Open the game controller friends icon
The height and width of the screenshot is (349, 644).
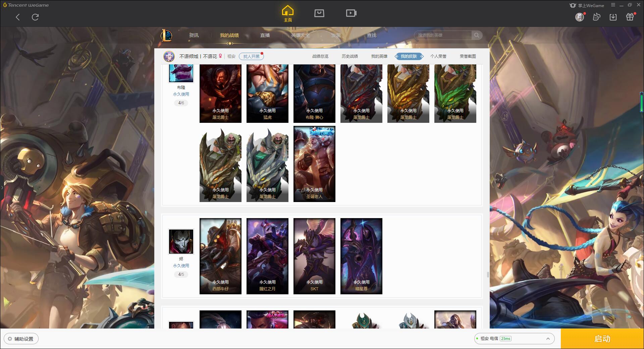[x=596, y=17]
